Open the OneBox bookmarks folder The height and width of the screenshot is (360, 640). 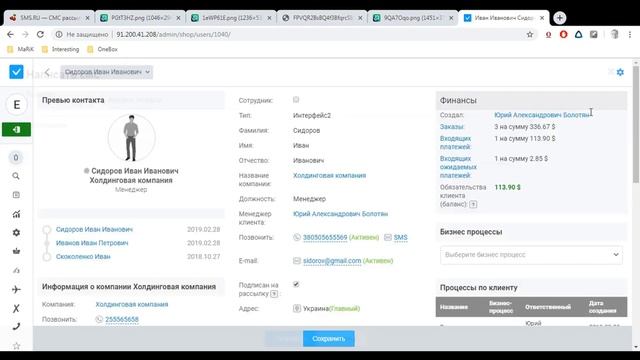point(102,49)
